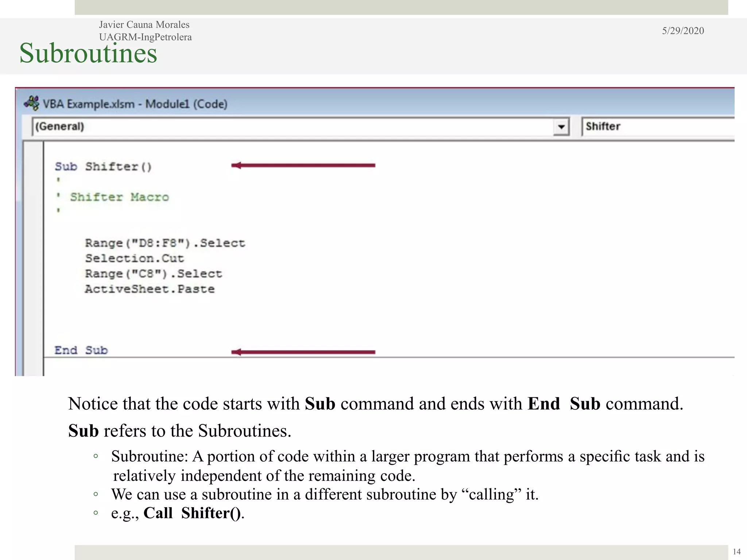Click the Range("D8:F8").Select line
The image size is (747, 560).
[x=165, y=243]
